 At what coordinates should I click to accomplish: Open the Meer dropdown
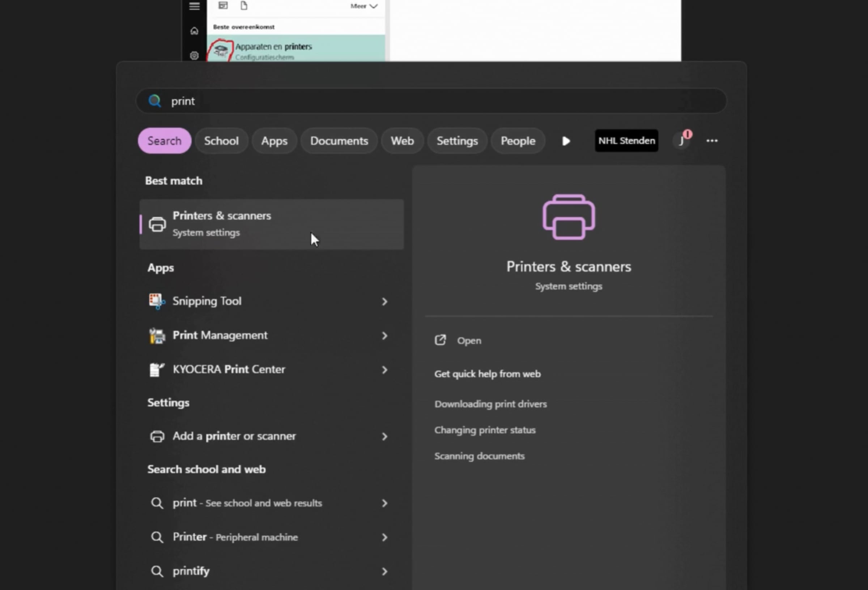pyautogui.click(x=364, y=6)
